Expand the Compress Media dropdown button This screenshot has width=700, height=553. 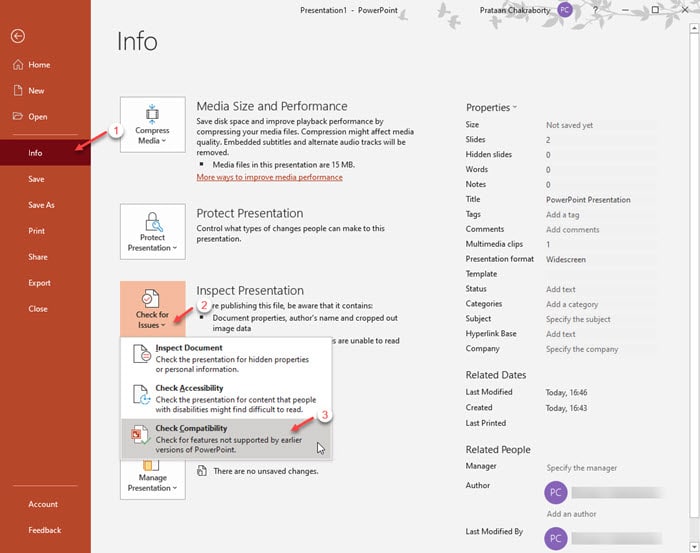pos(153,125)
